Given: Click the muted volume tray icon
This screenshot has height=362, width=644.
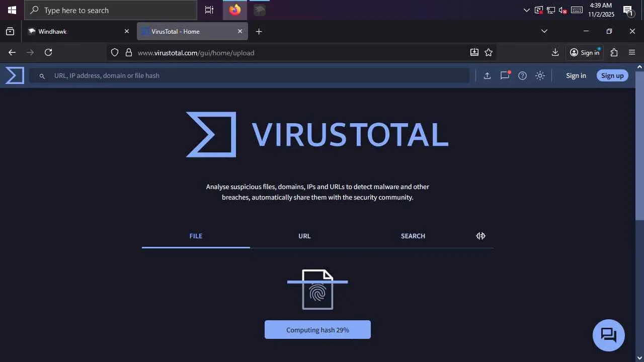Looking at the screenshot, I should [x=563, y=10].
